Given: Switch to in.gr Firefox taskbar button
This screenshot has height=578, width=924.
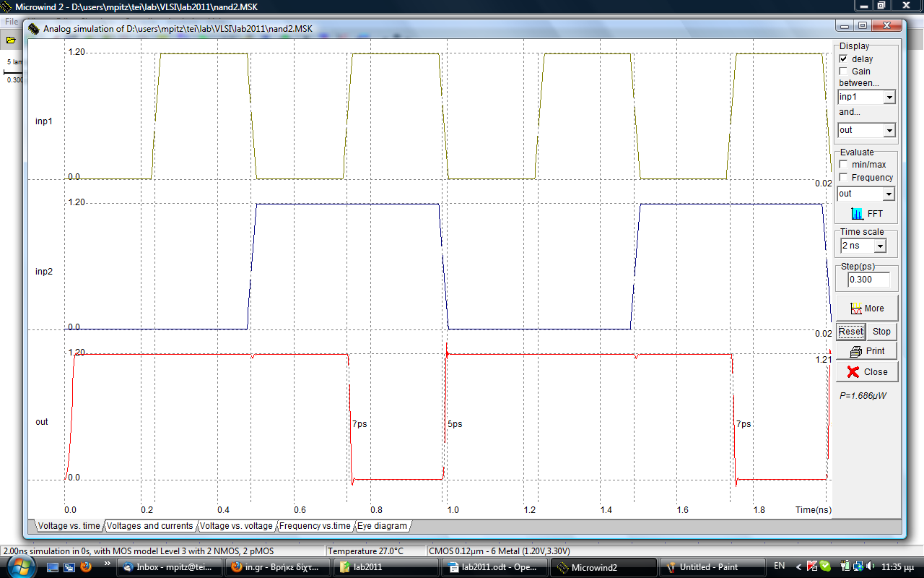Looking at the screenshot, I should pos(279,567).
